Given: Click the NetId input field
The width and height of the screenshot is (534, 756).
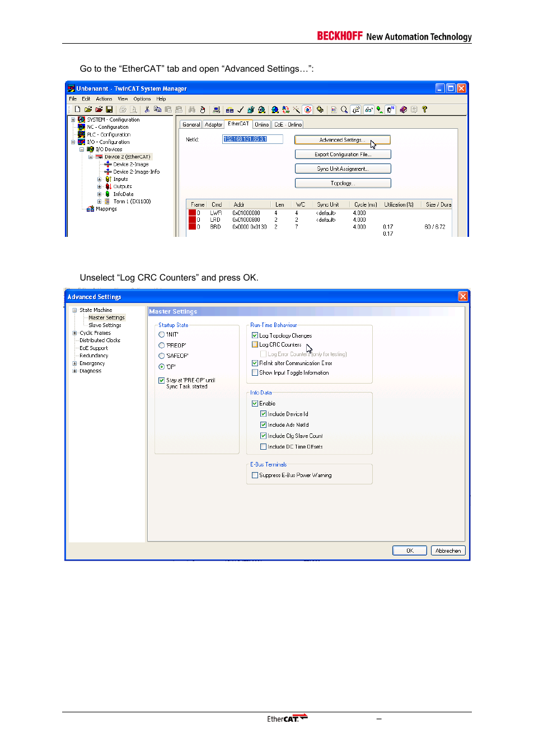Looking at the screenshot, I should tap(252, 139).
